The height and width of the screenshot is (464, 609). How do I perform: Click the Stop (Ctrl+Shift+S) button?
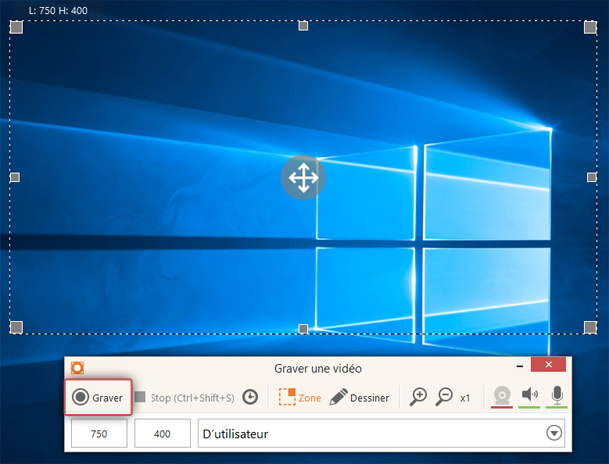point(184,398)
